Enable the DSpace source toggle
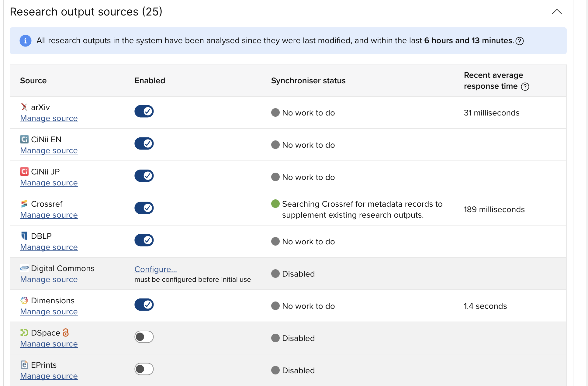 tap(144, 337)
